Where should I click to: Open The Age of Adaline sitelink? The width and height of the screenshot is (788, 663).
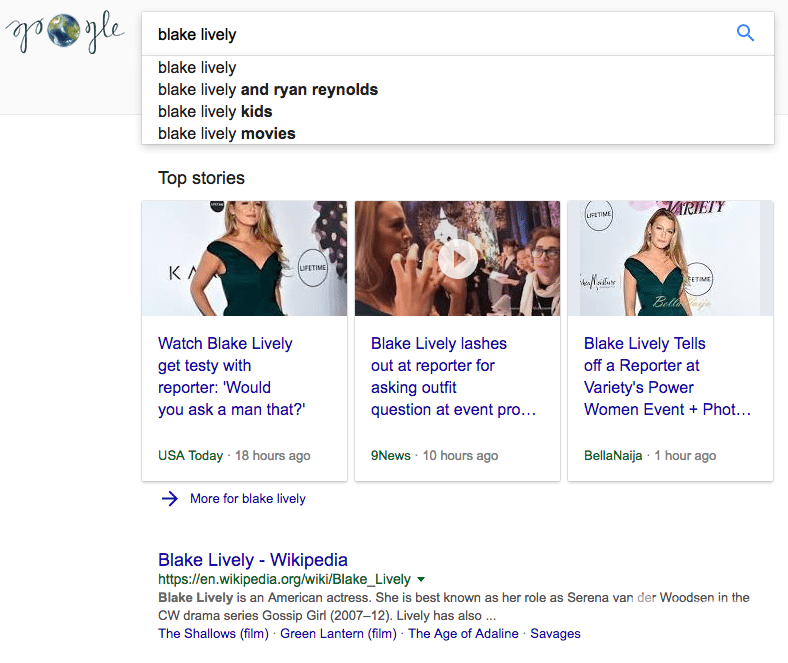(x=463, y=634)
